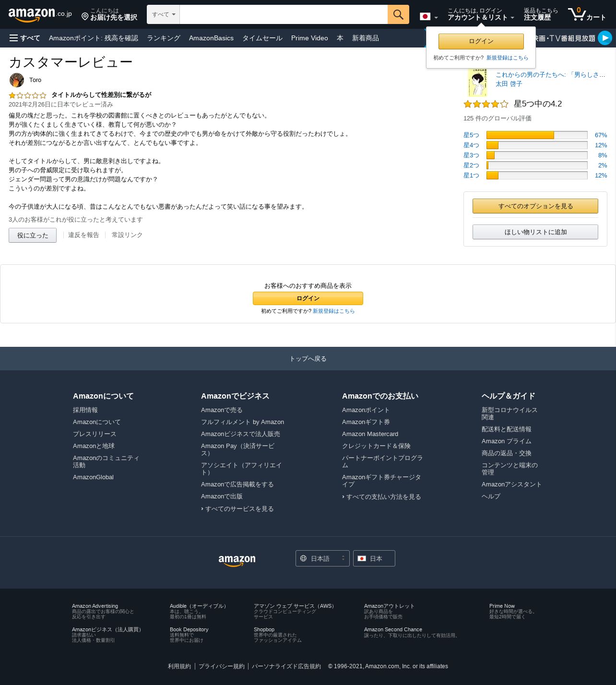The image size is (616, 685).
Task: Click 常設リンク permalink
Action: [x=127, y=235]
